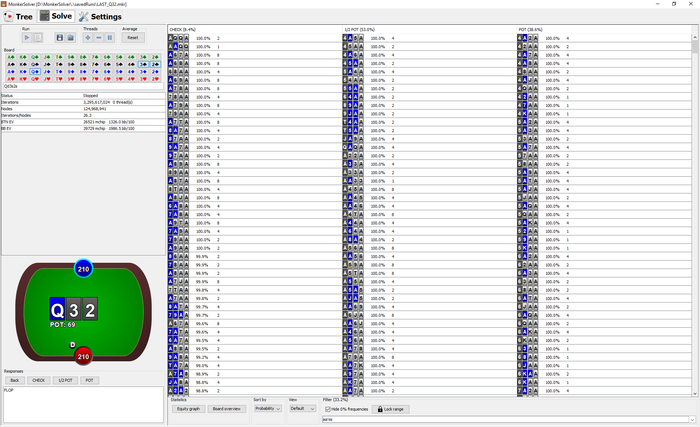
Task: Click the vertical scrollbar thumb
Action: pyautogui.click(x=695, y=47)
